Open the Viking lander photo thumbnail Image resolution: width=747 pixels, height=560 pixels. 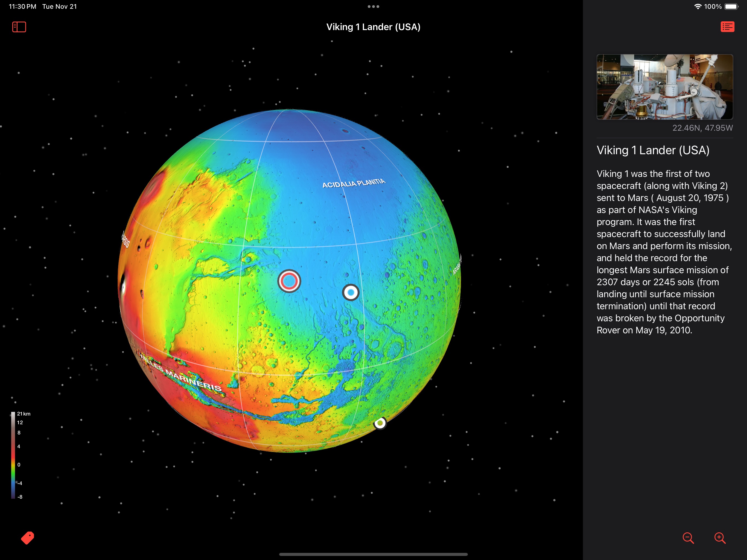point(665,87)
